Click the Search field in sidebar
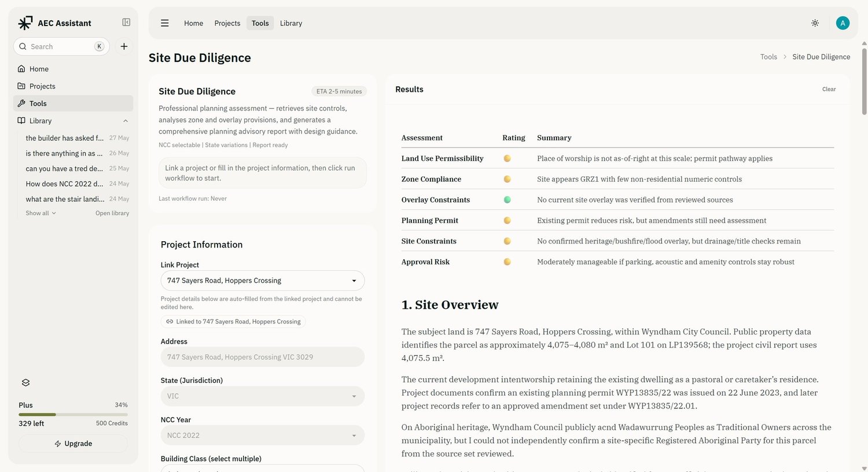This screenshot has width=868, height=472. [x=61, y=46]
